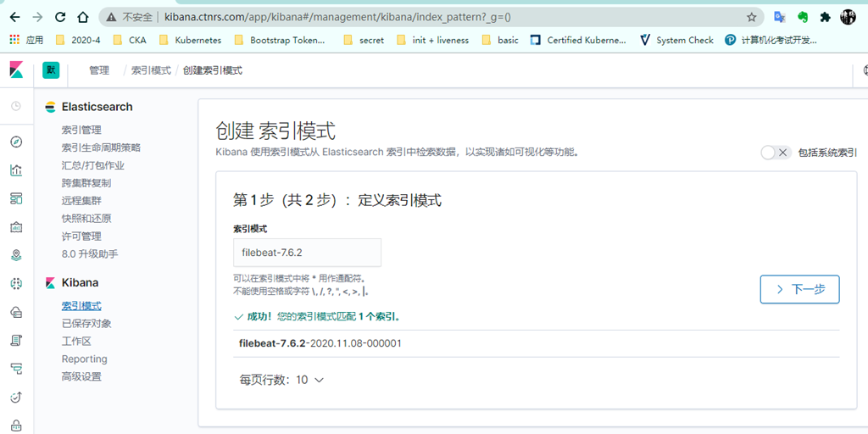Open 索引生命周期策略 menu item
Image resolution: width=868 pixels, height=434 pixels.
101,147
